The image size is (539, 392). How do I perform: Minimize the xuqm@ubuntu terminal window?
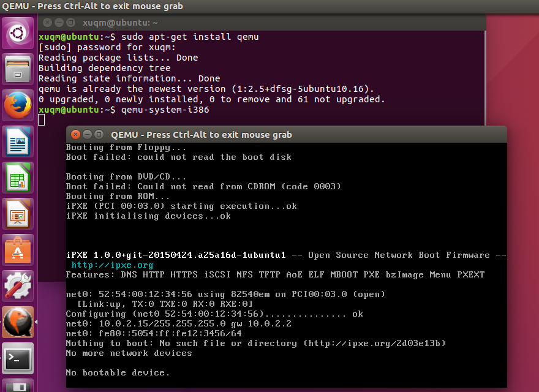pos(59,23)
